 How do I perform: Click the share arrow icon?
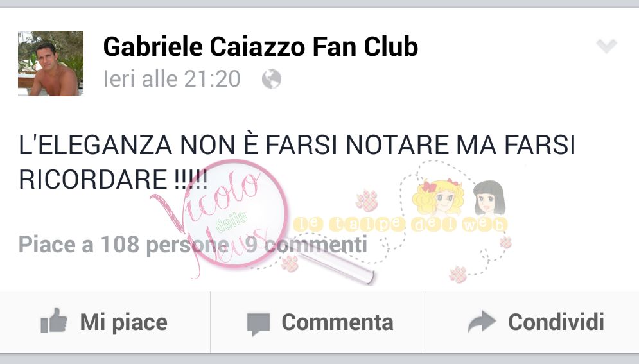(482, 321)
